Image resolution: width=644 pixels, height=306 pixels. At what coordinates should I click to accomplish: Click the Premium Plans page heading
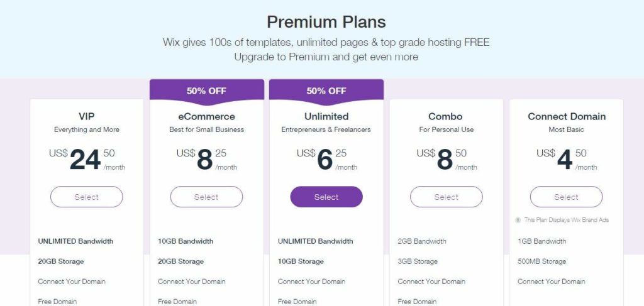coord(326,22)
